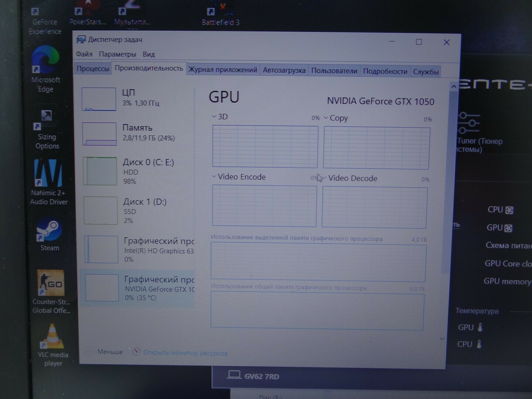Open the Подробности tab
This screenshot has height=399, width=532.
(385, 71)
